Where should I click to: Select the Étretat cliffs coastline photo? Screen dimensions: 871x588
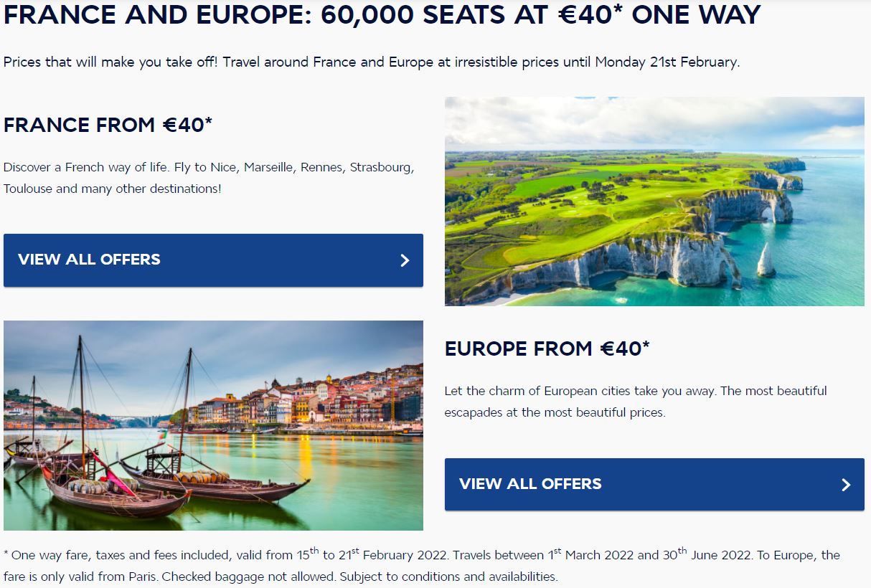pyautogui.click(x=654, y=201)
